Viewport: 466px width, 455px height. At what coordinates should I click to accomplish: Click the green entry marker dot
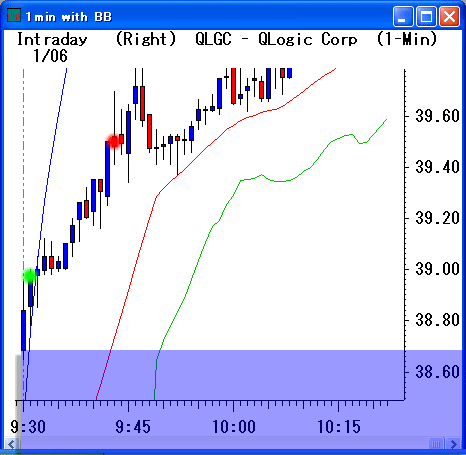[30, 276]
